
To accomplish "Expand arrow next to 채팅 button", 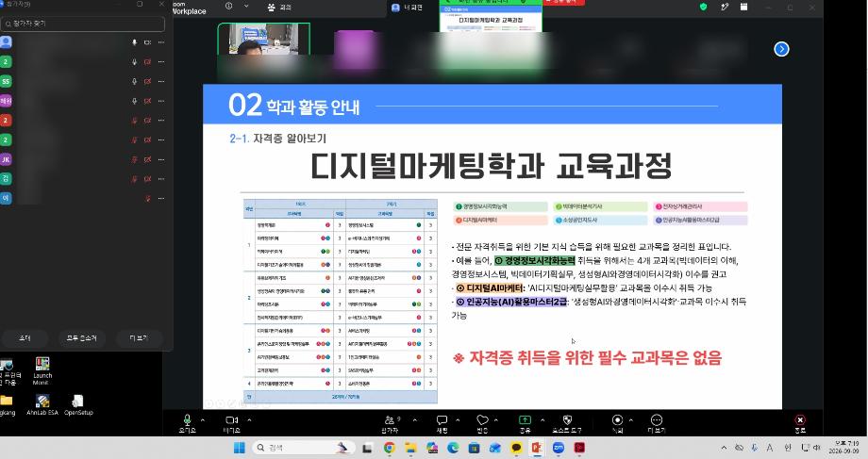I will pyautogui.click(x=458, y=420).
